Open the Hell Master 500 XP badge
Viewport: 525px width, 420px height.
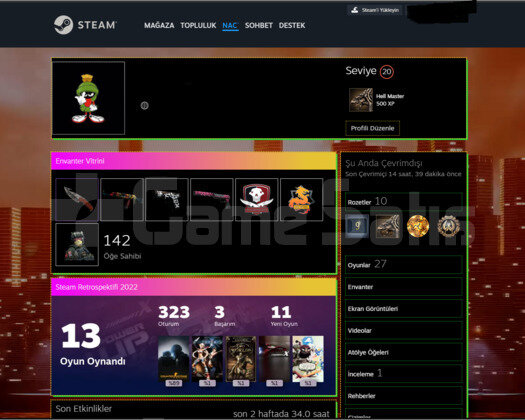377,100
